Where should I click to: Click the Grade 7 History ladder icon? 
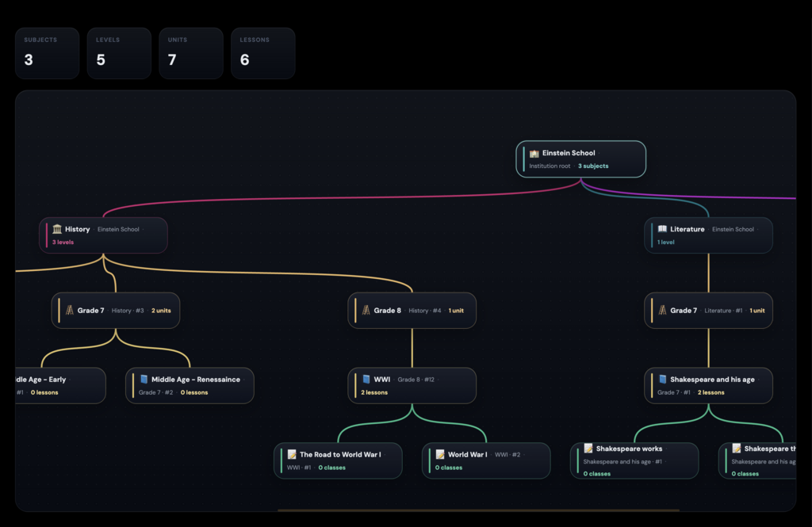(70, 310)
